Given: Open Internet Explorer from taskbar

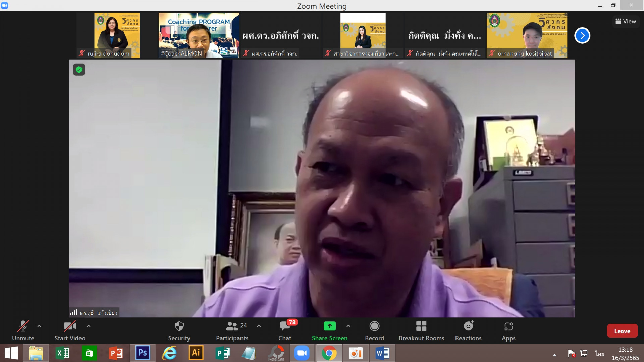Looking at the screenshot, I should pos(169,353).
